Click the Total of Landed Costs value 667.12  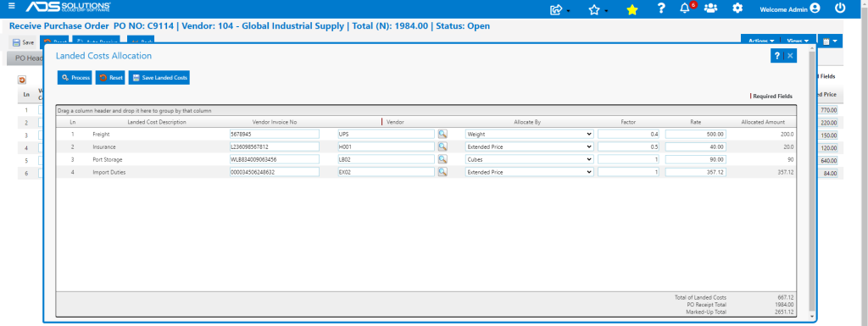[786, 297]
